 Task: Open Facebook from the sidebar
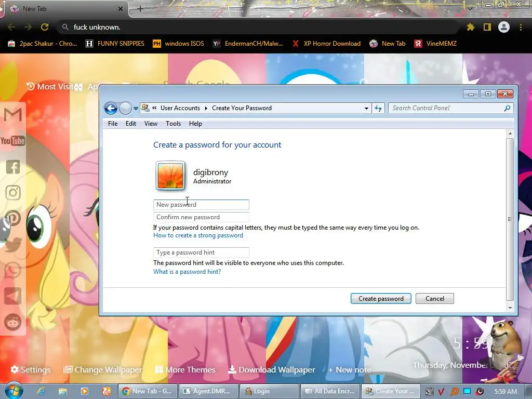click(x=13, y=167)
